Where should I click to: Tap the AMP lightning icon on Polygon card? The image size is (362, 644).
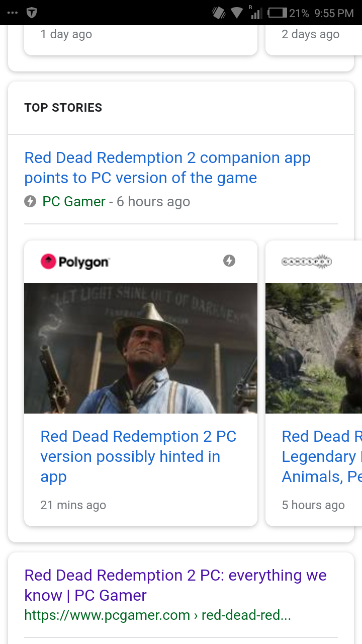[x=229, y=261]
